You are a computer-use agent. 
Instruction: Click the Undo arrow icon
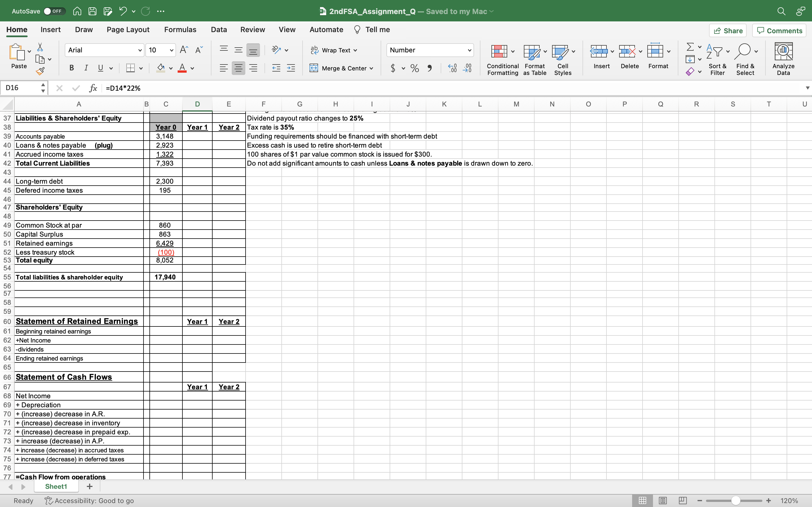pyautogui.click(x=123, y=11)
